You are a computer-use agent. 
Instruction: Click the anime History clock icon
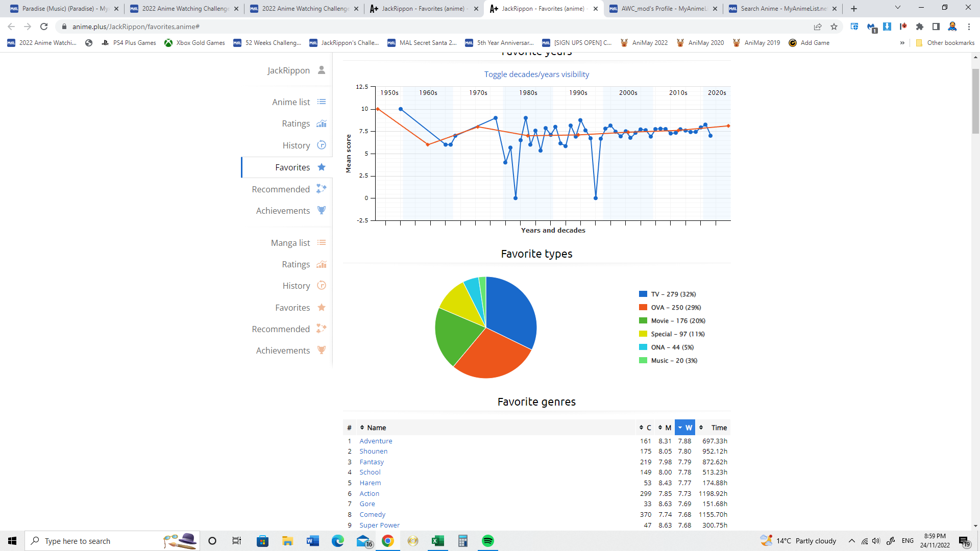[321, 145]
